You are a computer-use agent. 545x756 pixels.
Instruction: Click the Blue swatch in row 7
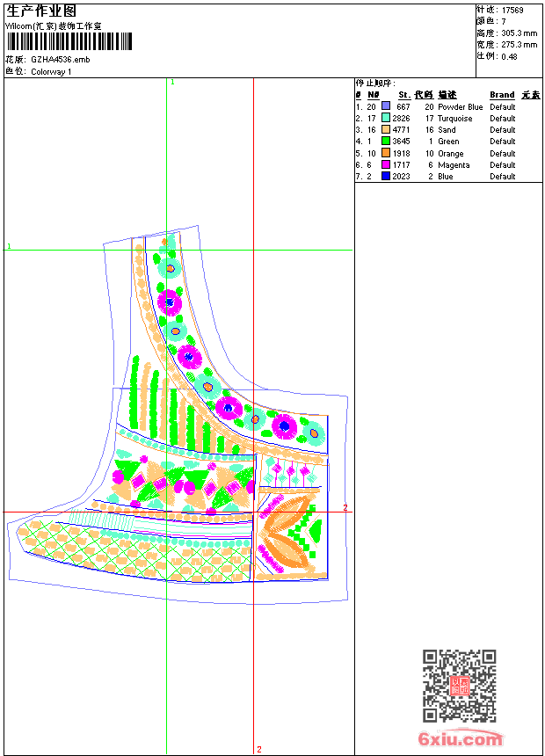[x=386, y=176]
